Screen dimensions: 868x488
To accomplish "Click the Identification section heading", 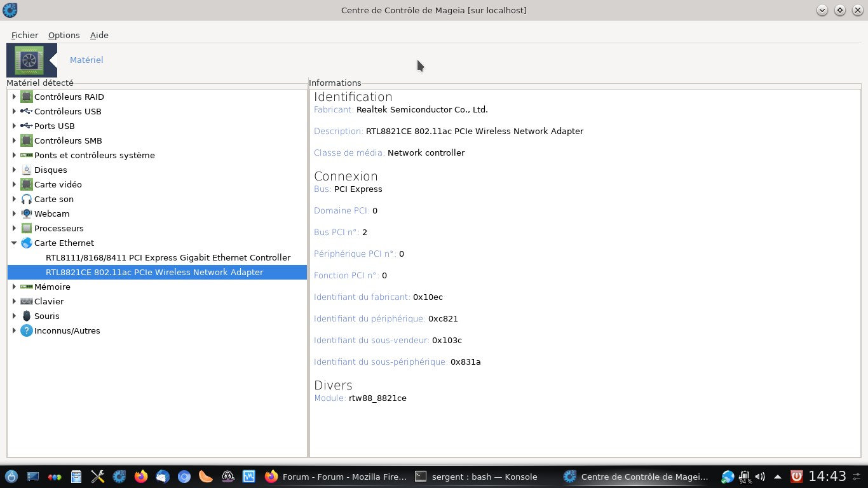I will click(x=353, y=97).
